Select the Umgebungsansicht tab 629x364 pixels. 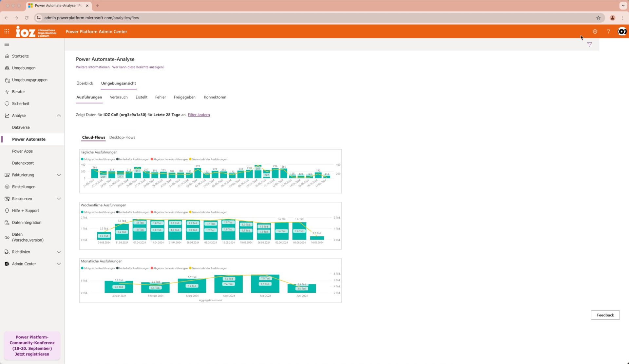pos(119,83)
